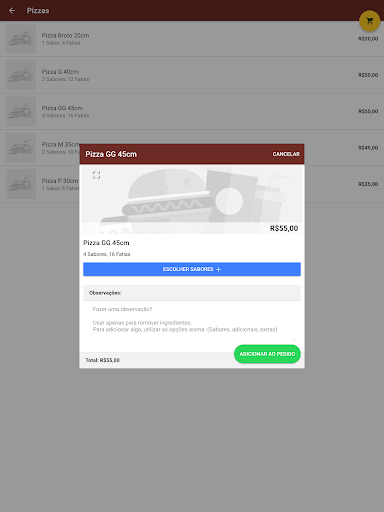This screenshot has height=512, width=384.
Task: Click the R$35,00 price of Pizza P
Action: 368,184
